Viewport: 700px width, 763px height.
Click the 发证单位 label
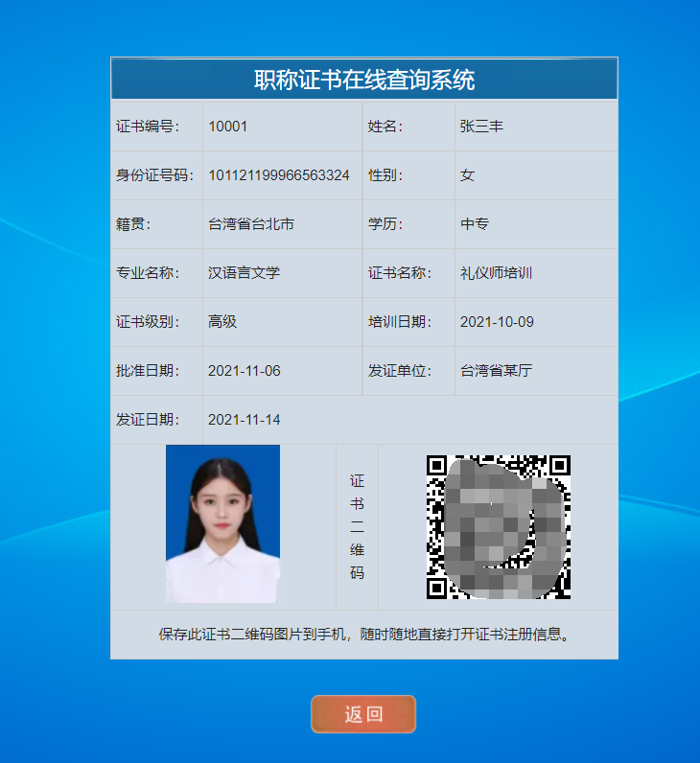400,371
